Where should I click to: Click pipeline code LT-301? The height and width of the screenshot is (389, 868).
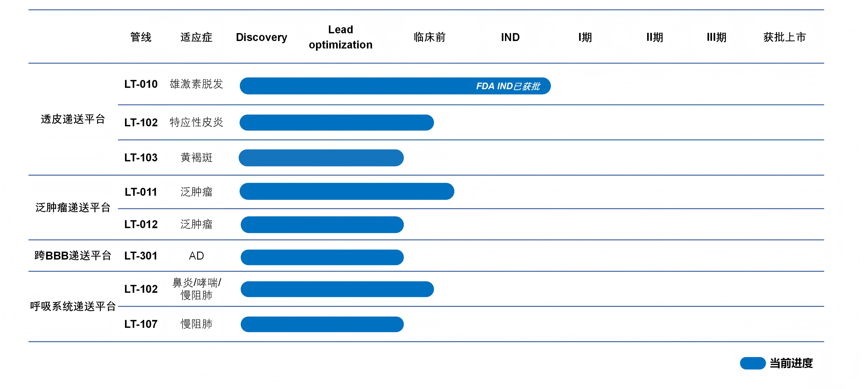(x=141, y=256)
